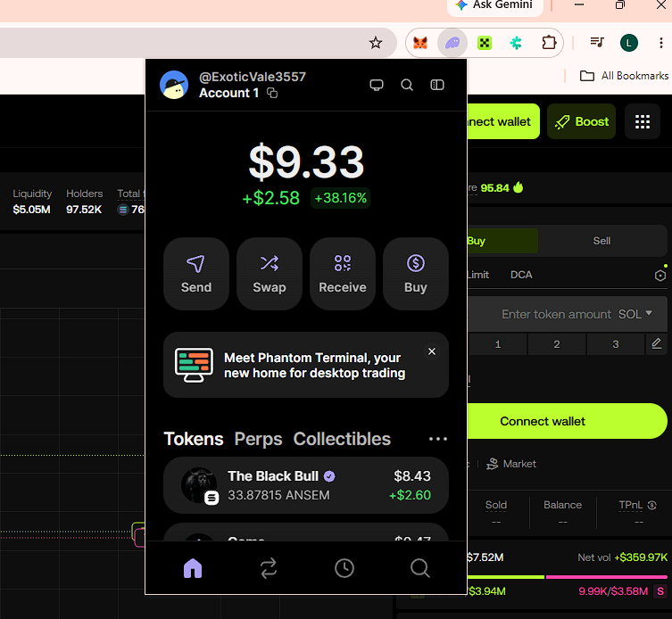Click the Boost rocket button
The width and height of the screenshot is (672, 619).
(581, 121)
